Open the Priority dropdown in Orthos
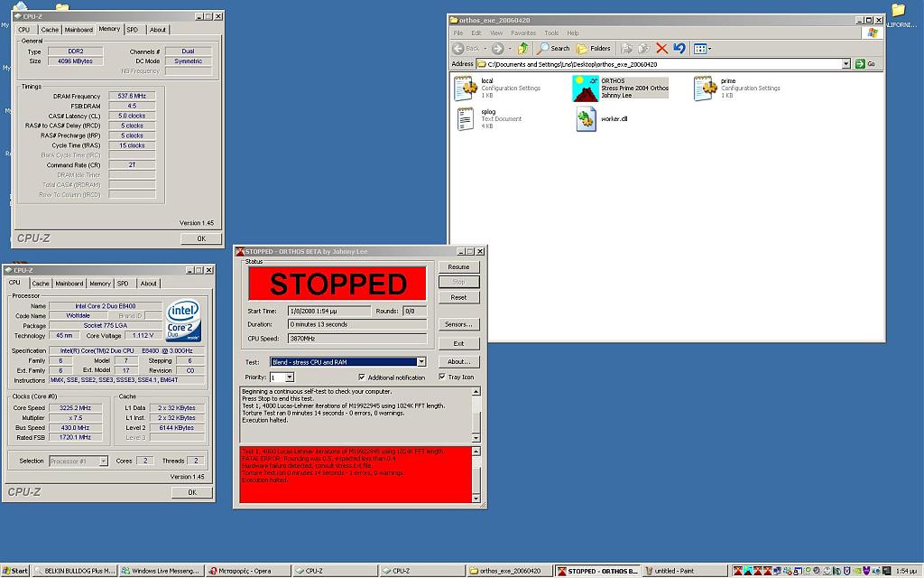 [x=290, y=377]
